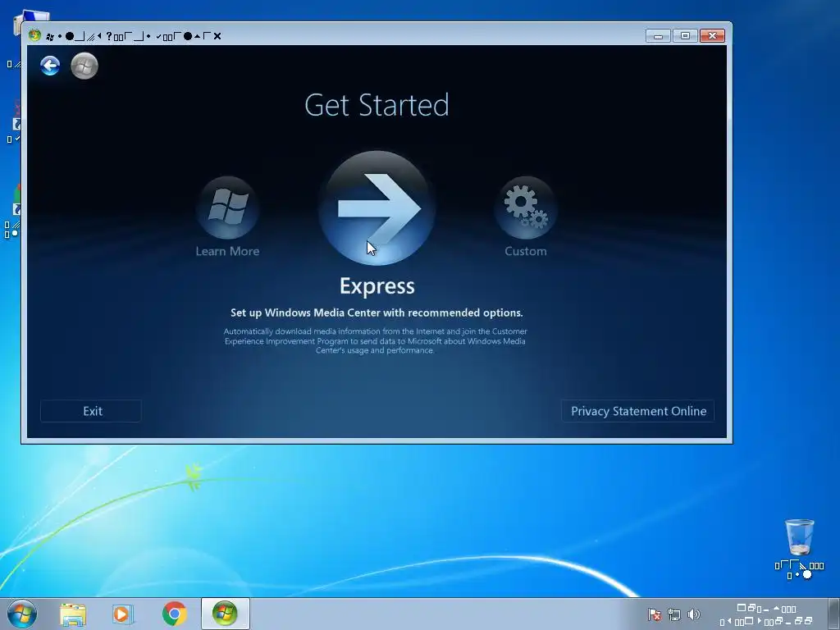Minimize the Media Center window

tap(659, 36)
